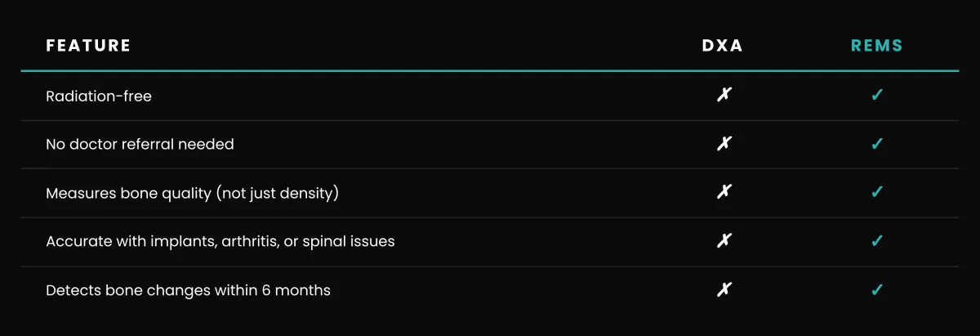
Task: Select the FEATURE column header
Action: click(88, 46)
